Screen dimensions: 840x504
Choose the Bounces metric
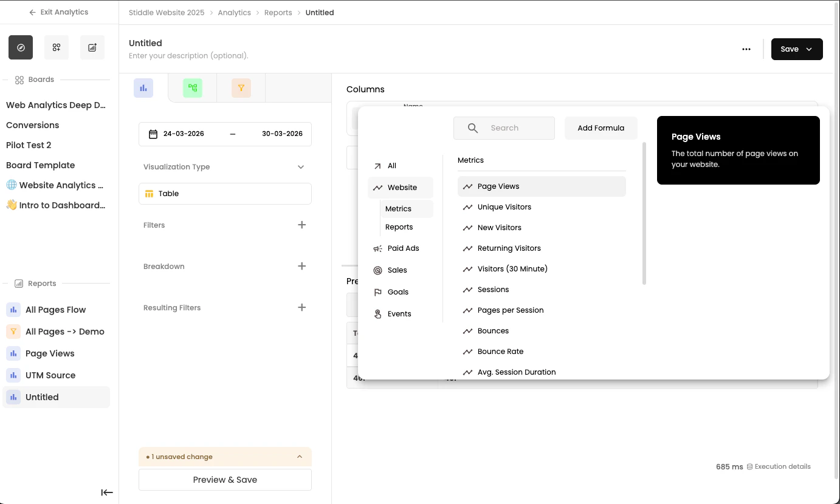tap(542, 331)
